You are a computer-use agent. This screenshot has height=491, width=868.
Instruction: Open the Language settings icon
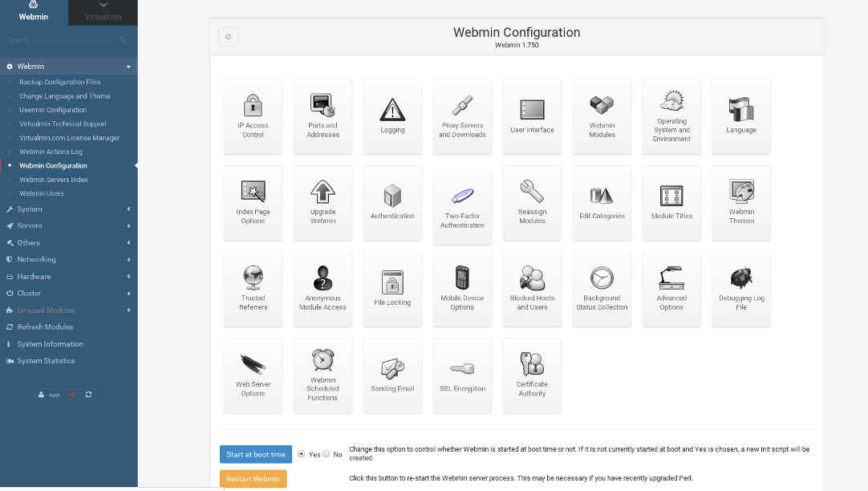[x=741, y=117]
